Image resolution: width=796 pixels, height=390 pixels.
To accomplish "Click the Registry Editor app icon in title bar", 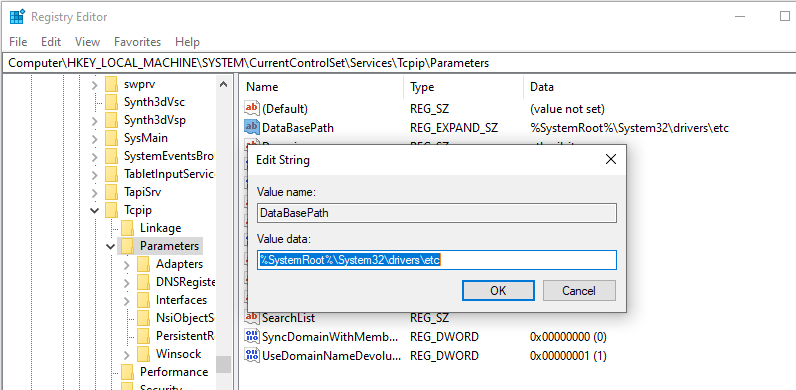I will click(x=17, y=17).
